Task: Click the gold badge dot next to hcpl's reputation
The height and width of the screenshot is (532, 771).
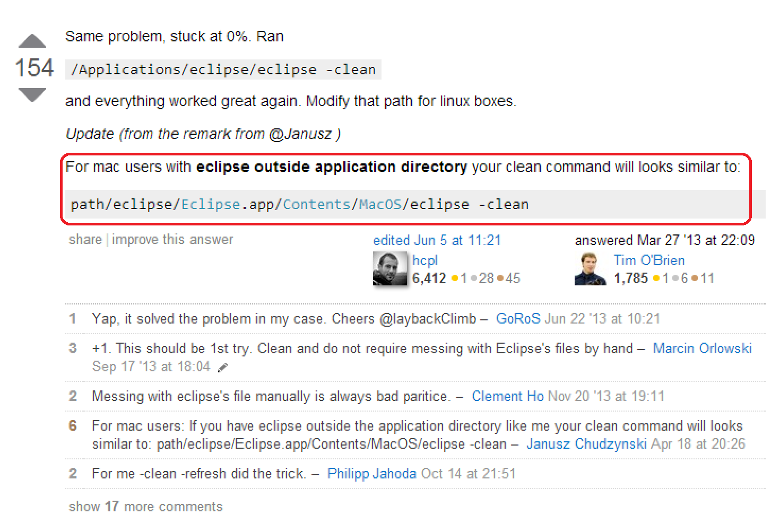Action: point(455,278)
